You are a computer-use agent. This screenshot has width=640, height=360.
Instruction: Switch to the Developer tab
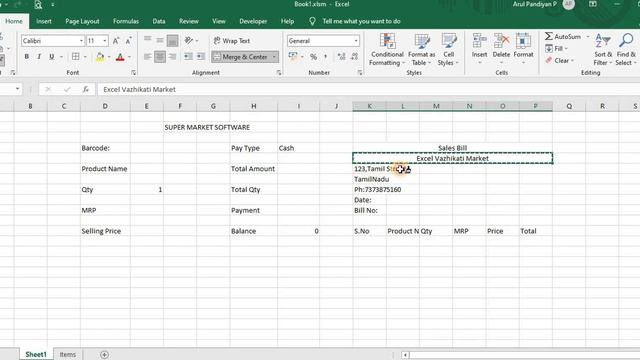pos(253,21)
